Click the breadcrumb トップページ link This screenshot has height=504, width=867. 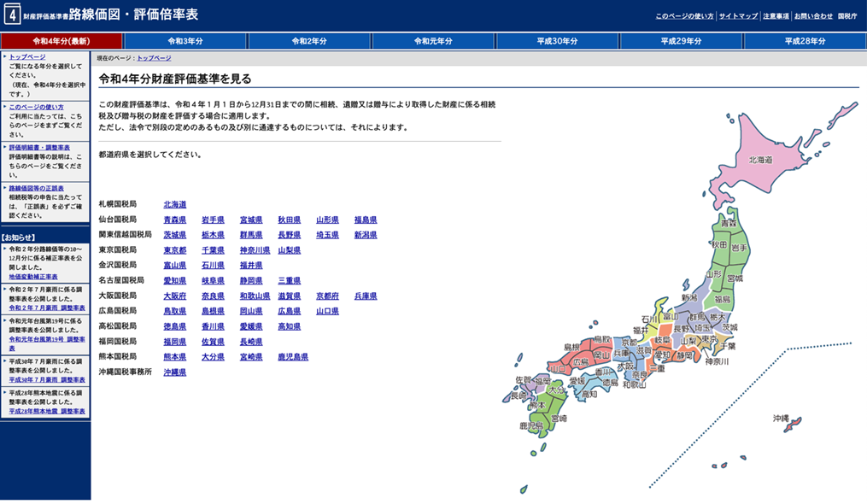(154, 58)
